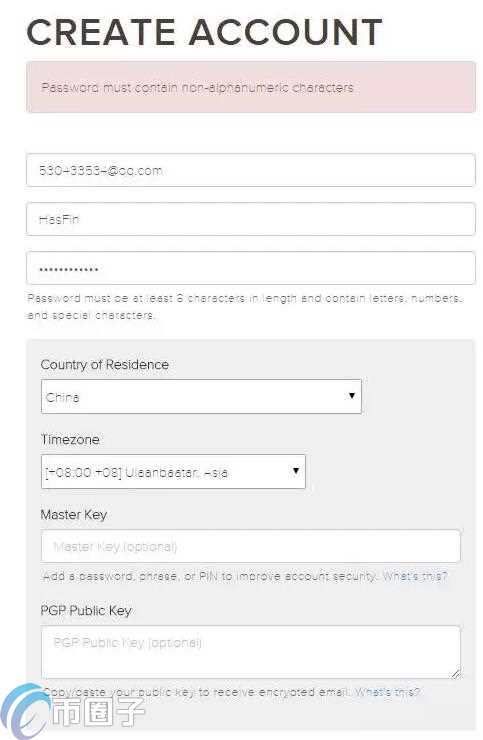This screenshot has width=483, height=740.
Task: Open the Country of Residence dropdown showing China
Action: click(x=201, y=396)
